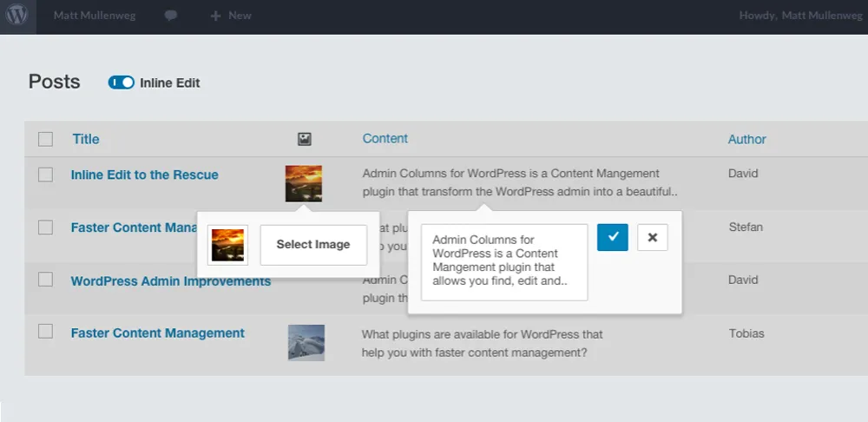Click author David in the first row
The width and height of the screenshot is (868, 422).
(744, 174)
